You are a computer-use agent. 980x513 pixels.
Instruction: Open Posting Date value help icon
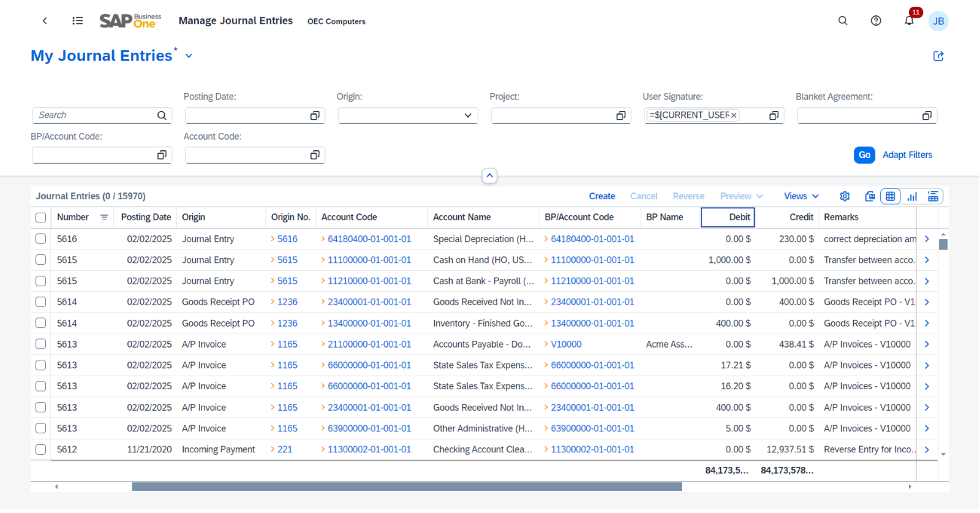tap(315, 115)
